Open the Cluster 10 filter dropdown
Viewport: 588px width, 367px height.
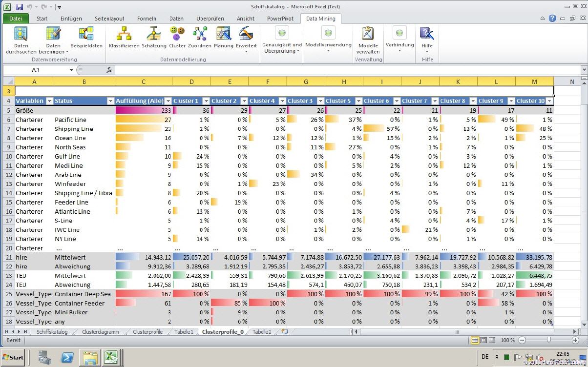click(x=549, y=101)
